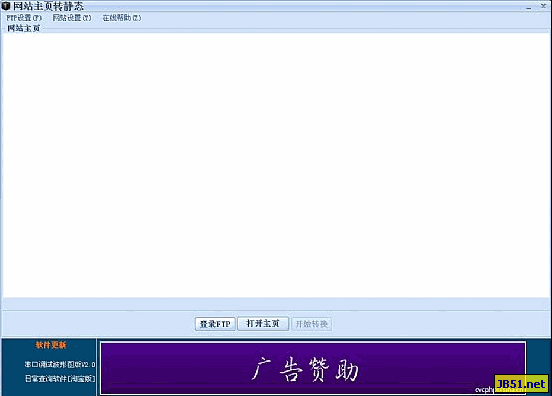Click the 广告赞助 banner

tap(313, 368)
